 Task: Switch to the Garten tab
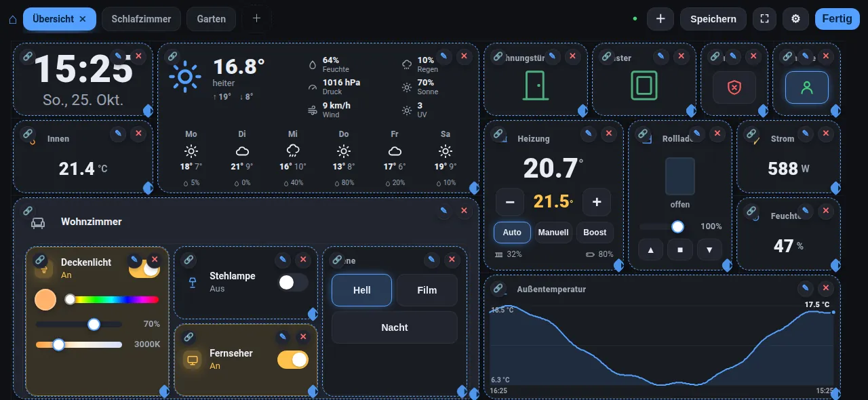(x=211, y=19)
